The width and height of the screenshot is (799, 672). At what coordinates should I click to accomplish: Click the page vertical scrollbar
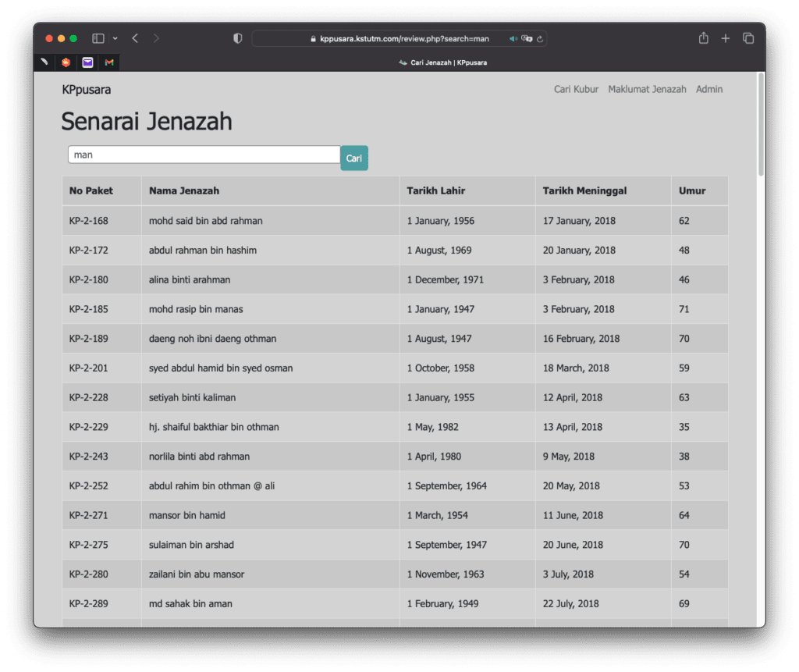pos(761,125)
